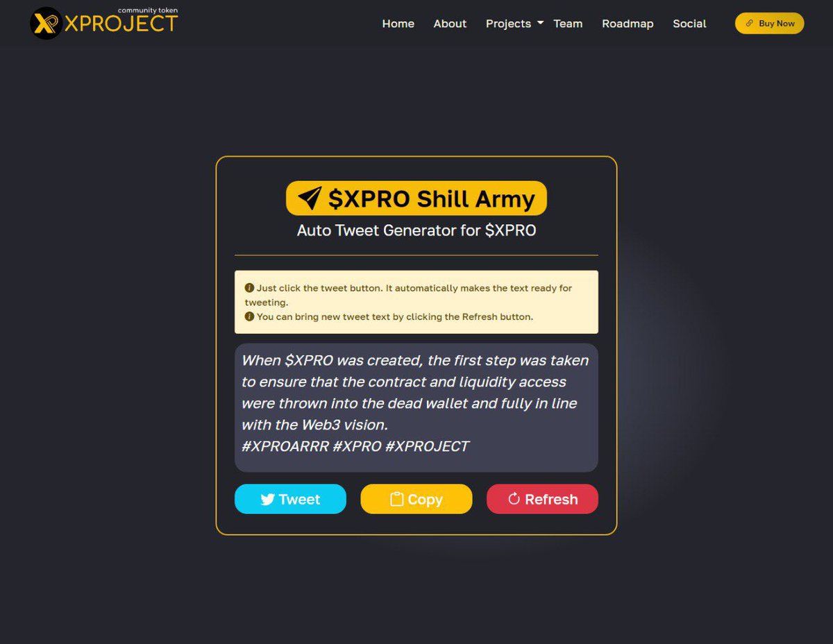Click the circular arrow refresh icon

pos(514,499)
